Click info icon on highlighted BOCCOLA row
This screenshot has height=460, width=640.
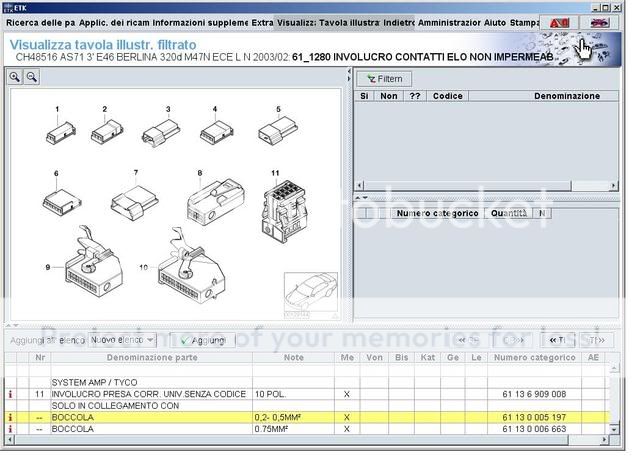click(x=11, y=417)
